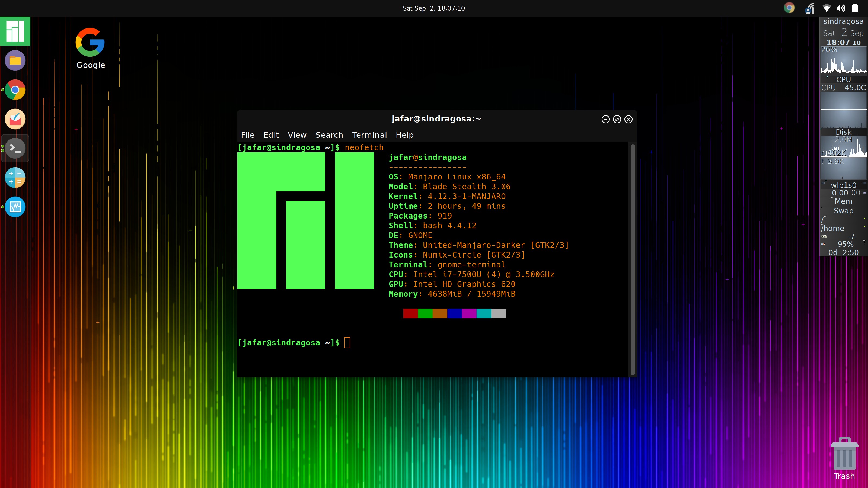Click 'Uptime: 2 hours, 49 mins' line
This screenshot has width=868, height=488.
[x=447, y=206]
